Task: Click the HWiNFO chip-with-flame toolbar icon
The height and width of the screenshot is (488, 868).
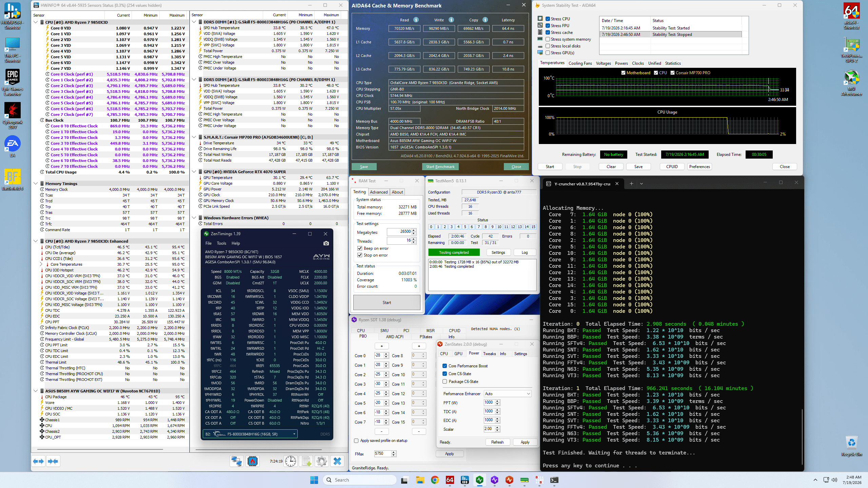Action: (x=253, y=461)
